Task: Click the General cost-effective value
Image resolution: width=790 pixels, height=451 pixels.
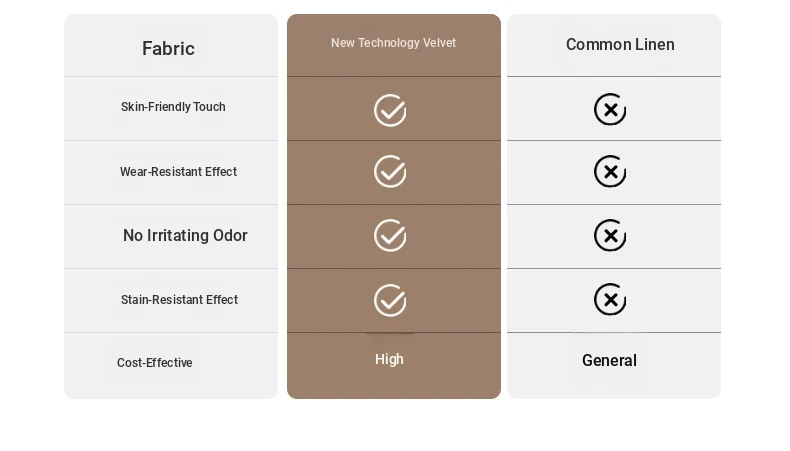Action: tap(610, 360)
